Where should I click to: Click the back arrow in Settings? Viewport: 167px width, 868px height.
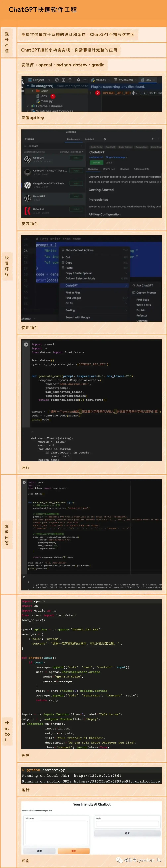click(153, 139)
